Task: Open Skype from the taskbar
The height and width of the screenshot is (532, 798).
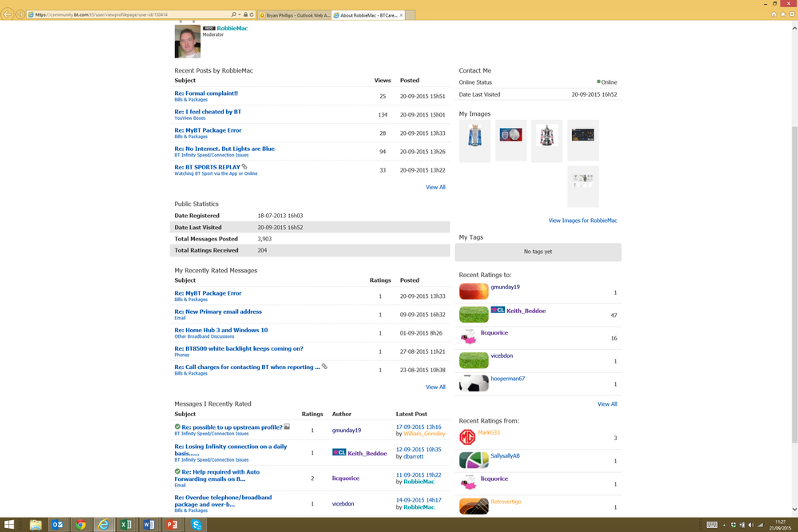Action: coord(196,525)
